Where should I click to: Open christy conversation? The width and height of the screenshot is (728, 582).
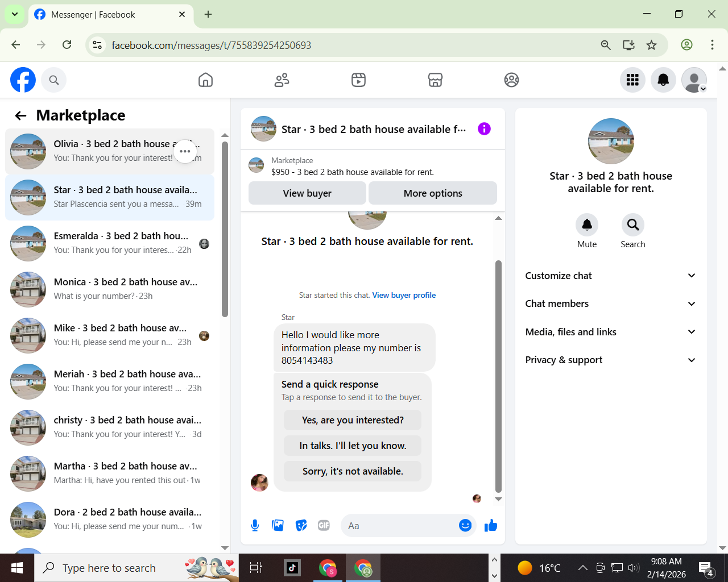pos(110,427)
